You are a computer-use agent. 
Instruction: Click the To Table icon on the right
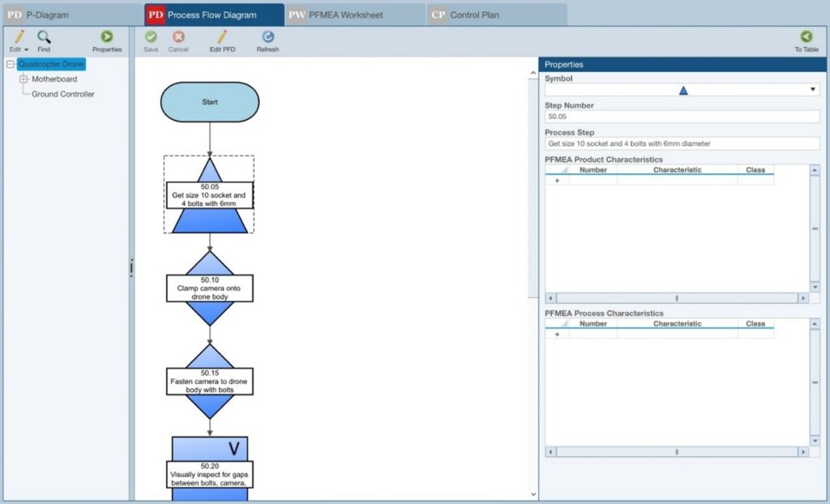click(x=805, y=36)
